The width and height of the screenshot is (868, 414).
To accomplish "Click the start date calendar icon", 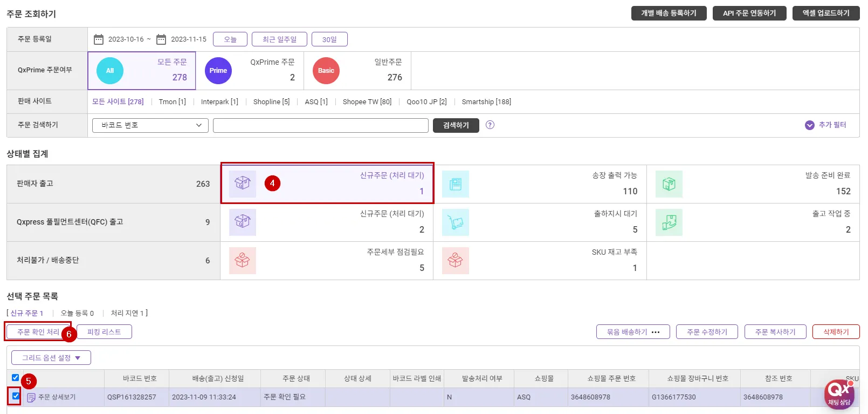I will [x=99, y=39].
